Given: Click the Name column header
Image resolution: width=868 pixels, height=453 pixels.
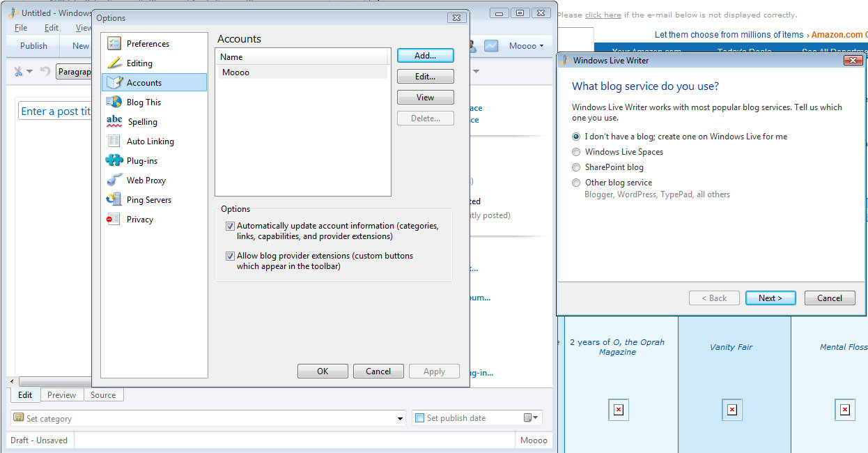Looking at the screenshot, I should (x=302, y=57).
